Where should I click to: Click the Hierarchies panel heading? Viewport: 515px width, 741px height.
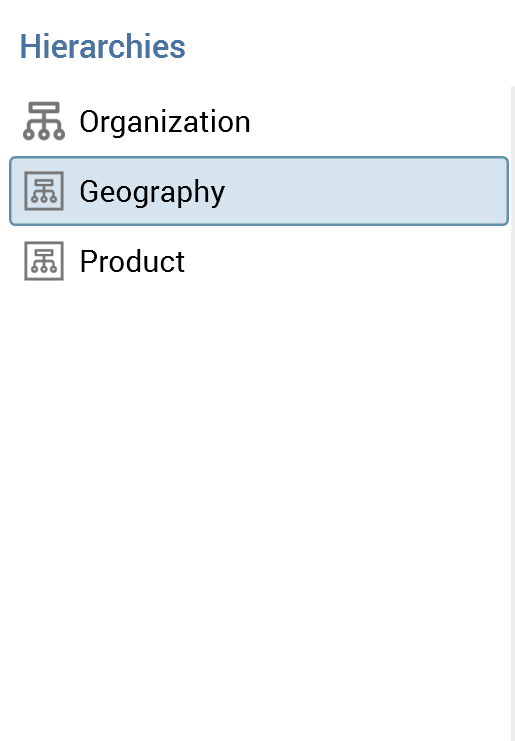tap(103, 46)
